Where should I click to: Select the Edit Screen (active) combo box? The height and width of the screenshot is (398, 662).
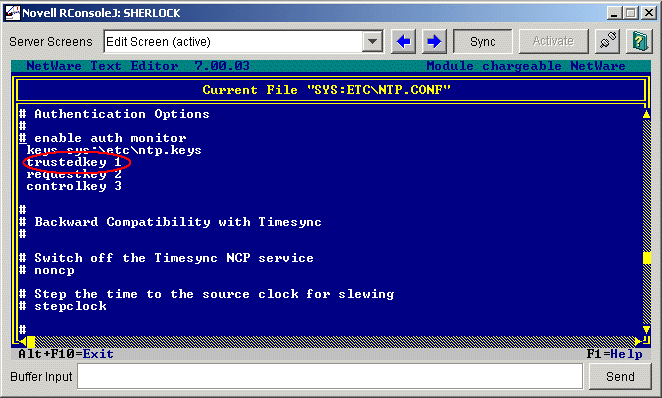tap(244, 41)
